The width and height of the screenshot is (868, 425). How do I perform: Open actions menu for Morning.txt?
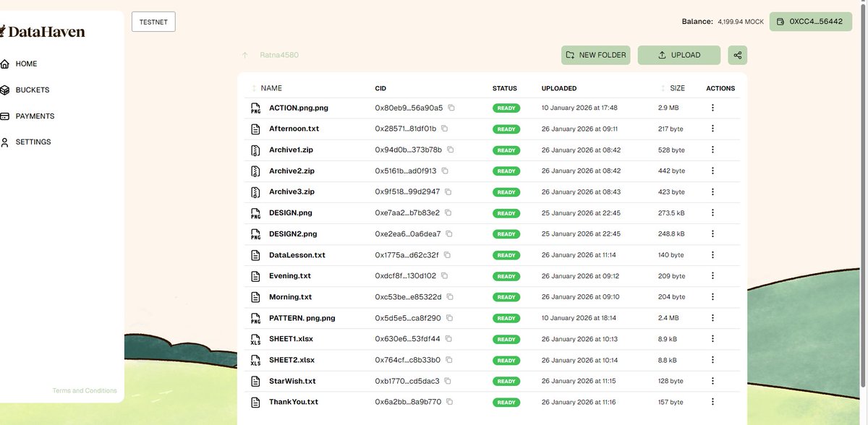click(x=712, y=297)
